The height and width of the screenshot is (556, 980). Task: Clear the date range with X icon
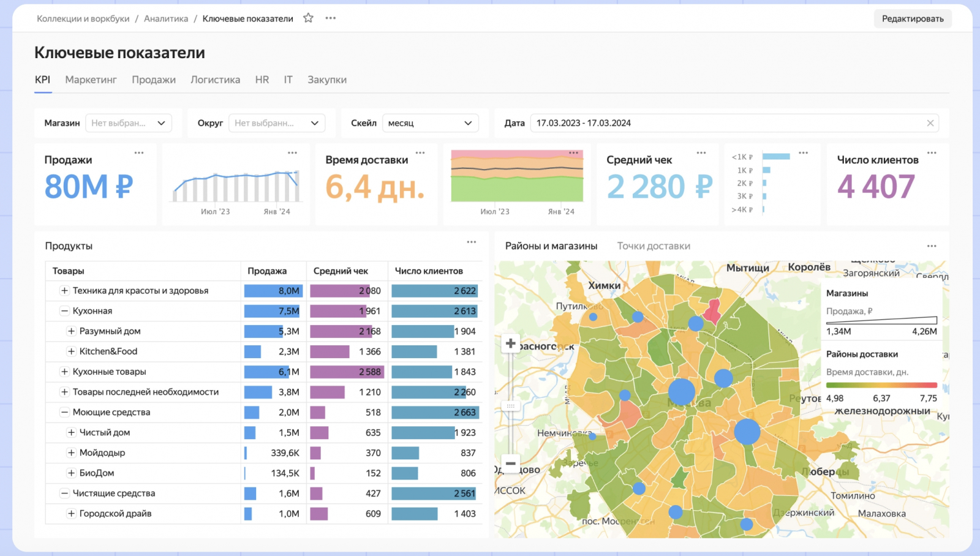tap(930, 123)
